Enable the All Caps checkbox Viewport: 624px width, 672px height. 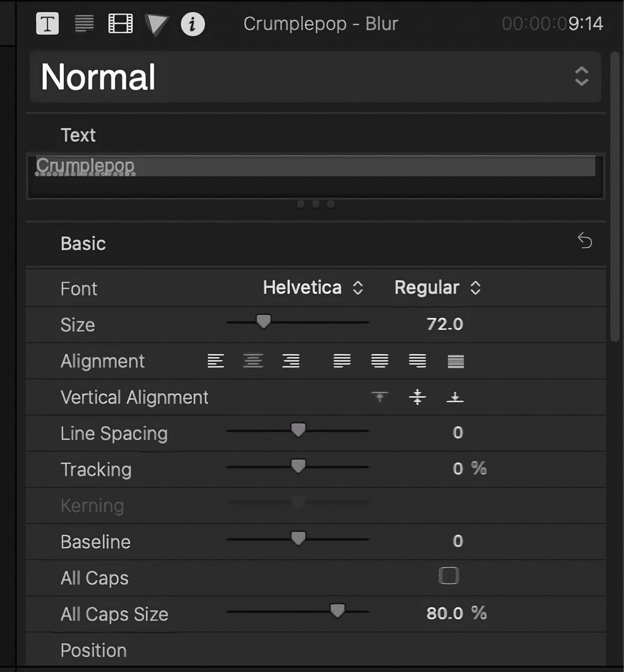coord(448,576)
